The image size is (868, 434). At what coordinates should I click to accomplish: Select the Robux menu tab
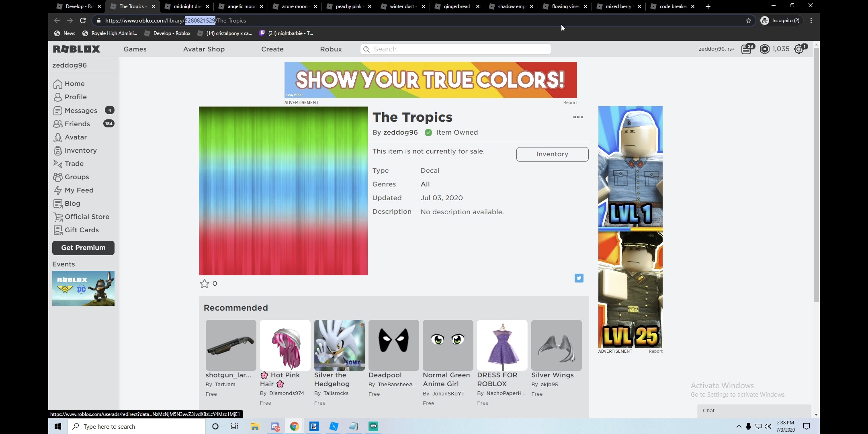point(331,49)
